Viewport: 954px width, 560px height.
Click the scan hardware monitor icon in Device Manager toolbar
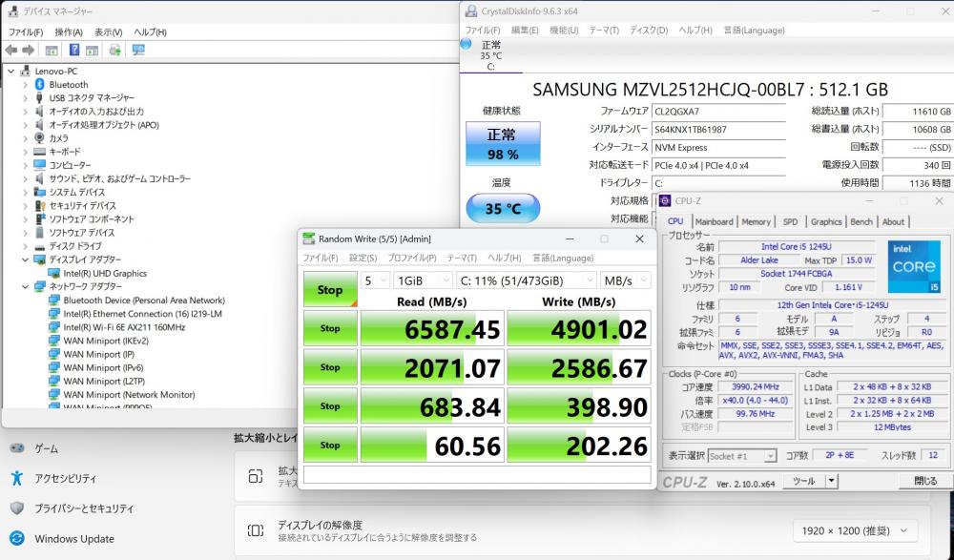[138, 50]
